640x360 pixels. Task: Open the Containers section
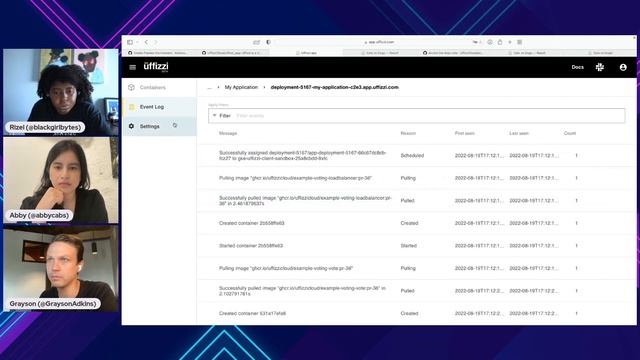click(x=159, y=87)
